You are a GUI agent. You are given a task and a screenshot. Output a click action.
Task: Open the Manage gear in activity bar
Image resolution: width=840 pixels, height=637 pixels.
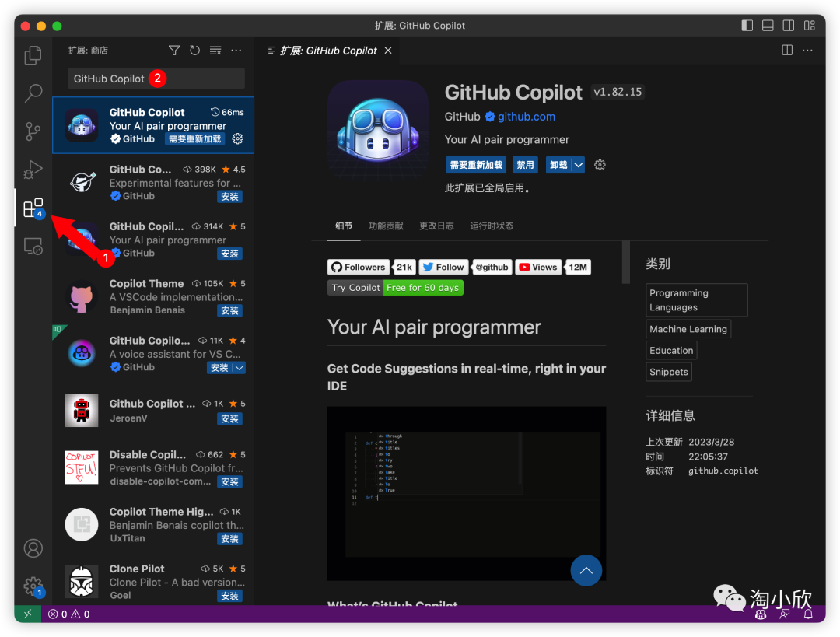(x=33, y=586)
